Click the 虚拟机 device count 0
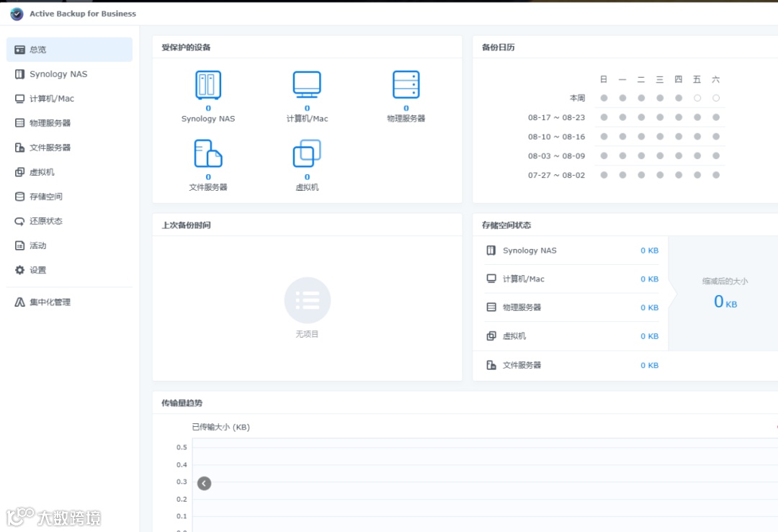778x532 pixels. [307, 177]
